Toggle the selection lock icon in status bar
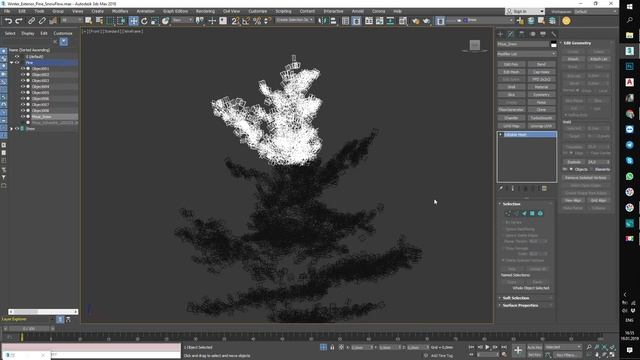 click(332, 347)
